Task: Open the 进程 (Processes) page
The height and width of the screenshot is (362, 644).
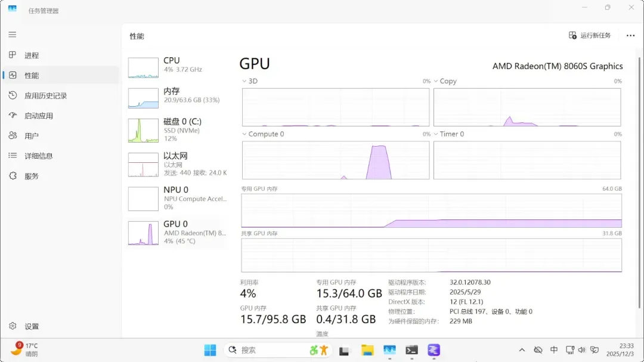Action: click(x=32, y=55)
